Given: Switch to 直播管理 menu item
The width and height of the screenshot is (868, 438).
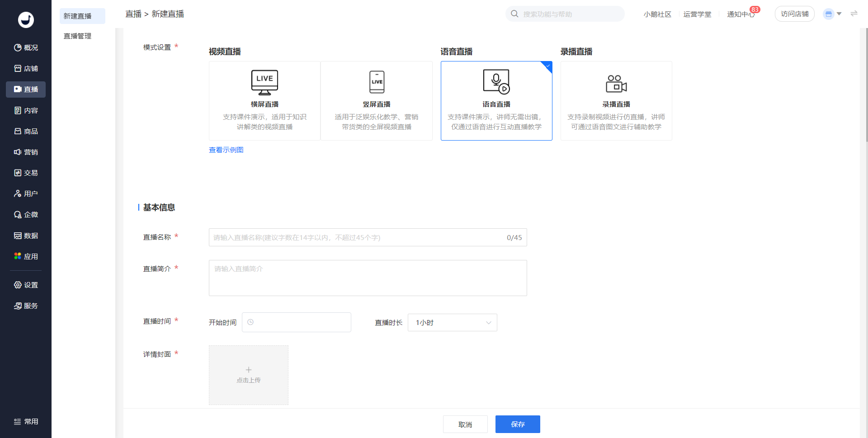Looking at the screenshot, I should pos(78,36).
